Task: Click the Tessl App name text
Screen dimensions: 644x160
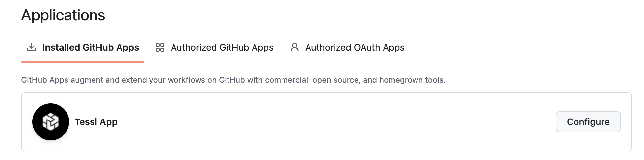Action: 96,122
